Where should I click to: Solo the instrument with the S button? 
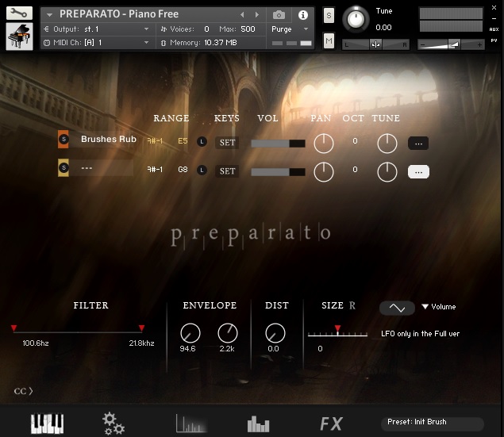329,15
